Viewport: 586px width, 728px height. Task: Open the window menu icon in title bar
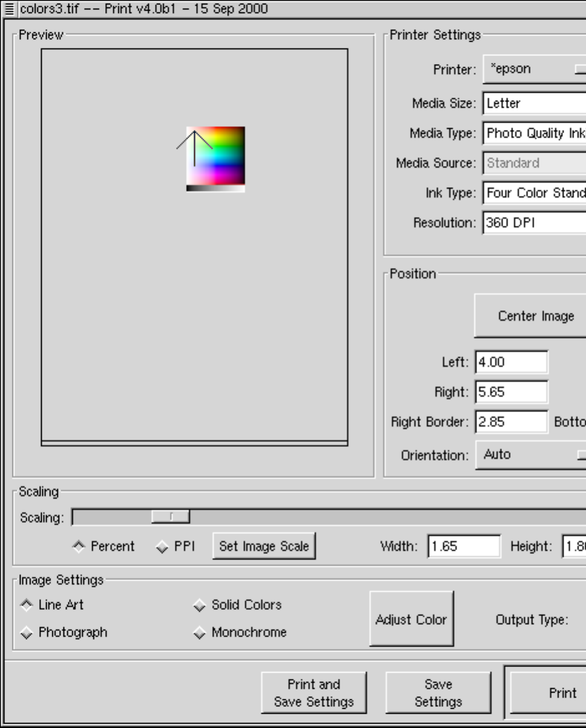pos(9,8)
